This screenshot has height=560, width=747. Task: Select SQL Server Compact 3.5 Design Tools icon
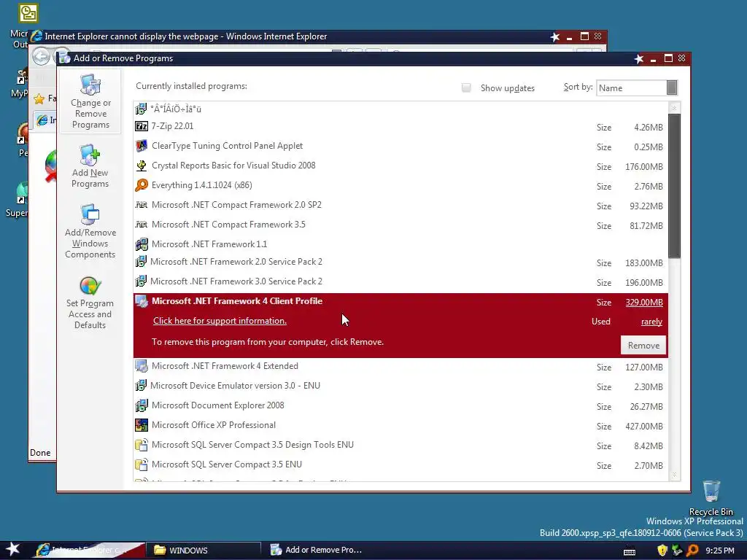(x=142, y=445)
